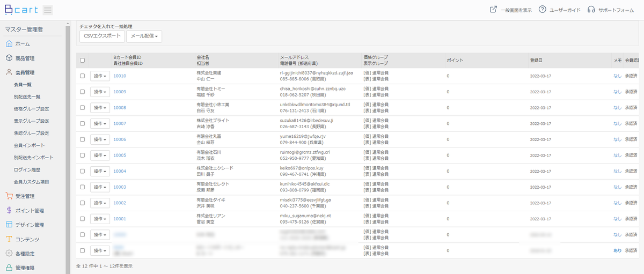This screenshot has width=644, height=274.
Task: Open 会員一覧 in the sidebar
Action: [23, 85]
